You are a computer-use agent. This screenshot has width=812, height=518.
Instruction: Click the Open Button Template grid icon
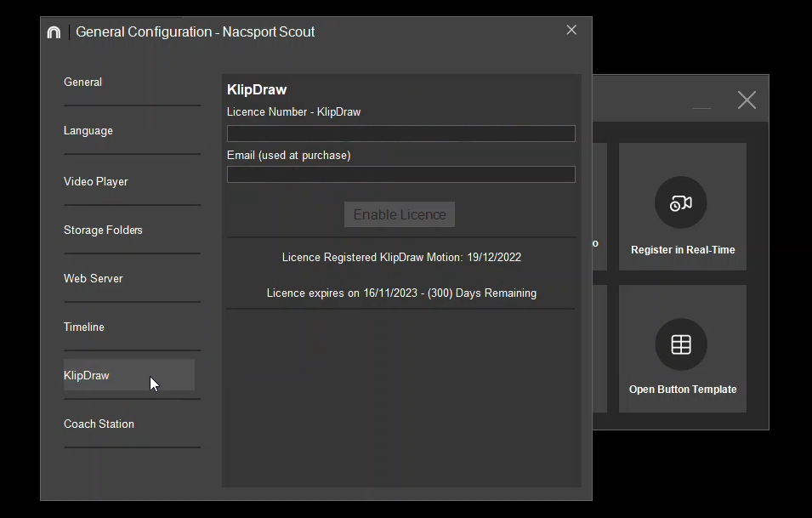tap(681, 344)
